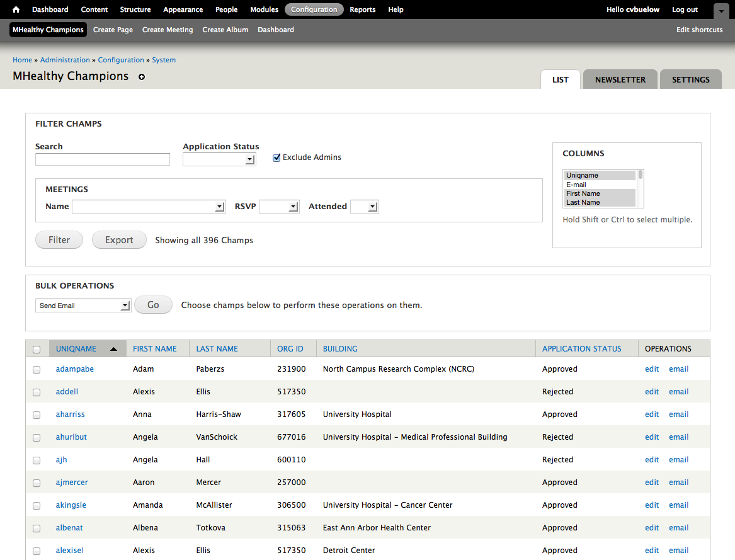Open the RSVP dropdown

[x=279, y=207]
